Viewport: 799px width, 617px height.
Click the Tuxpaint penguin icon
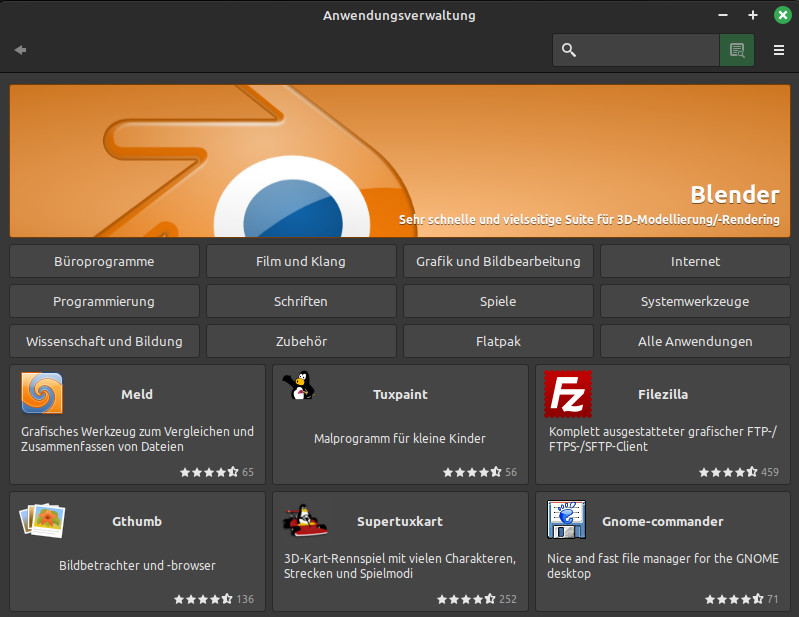299,385
